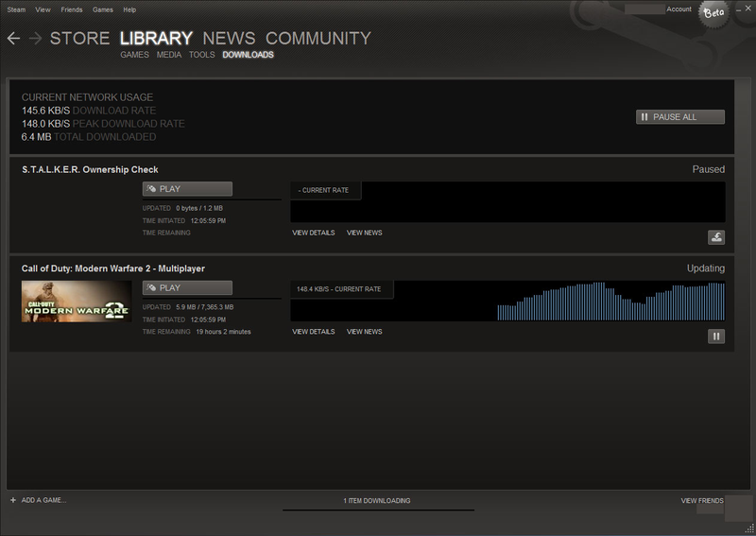Click the 6.4 MB total downloaded

[36, 137]
